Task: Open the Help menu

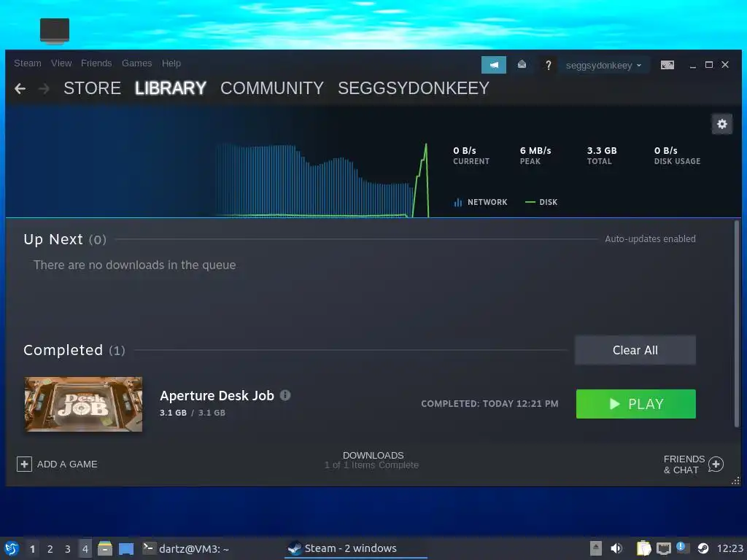Action: click(171, 63)
